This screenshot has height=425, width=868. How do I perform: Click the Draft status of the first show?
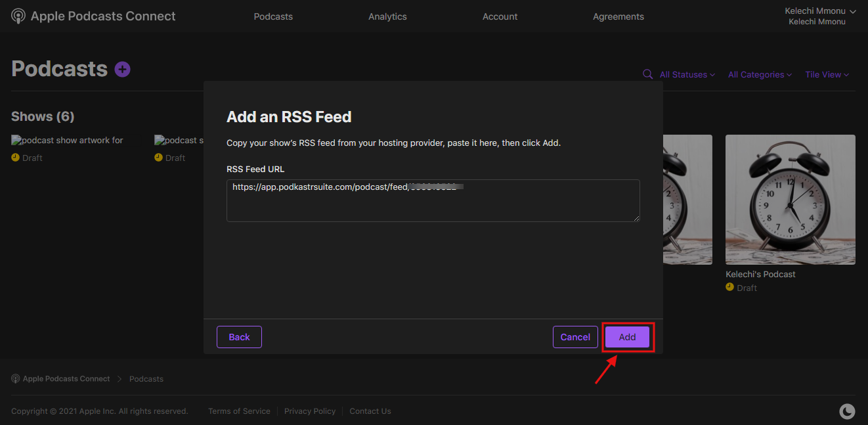coord(26,158)
